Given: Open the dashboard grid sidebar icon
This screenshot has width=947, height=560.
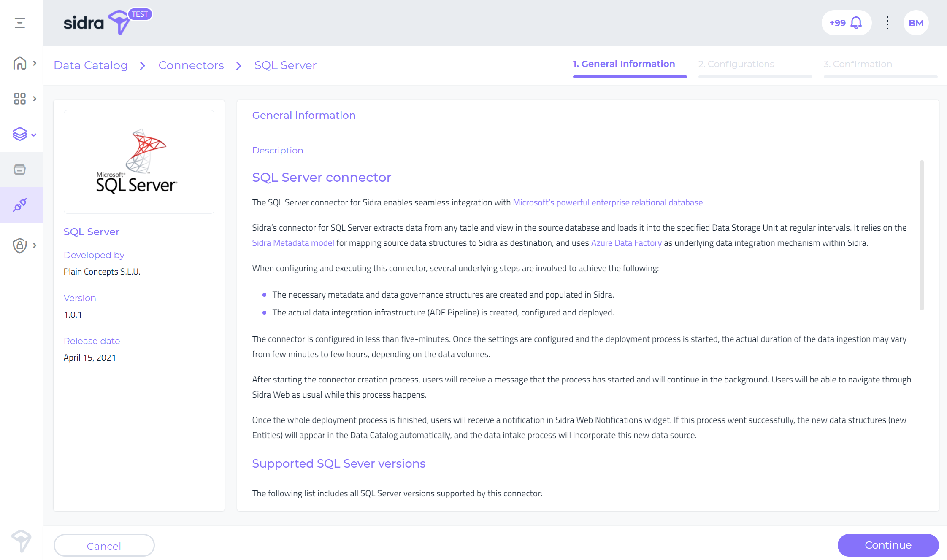Looking at the screenshot, I should [x=19, y=99].
